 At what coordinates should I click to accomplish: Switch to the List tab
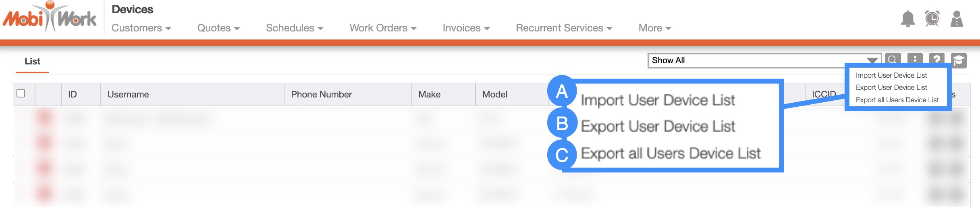(x=32, y=61)
